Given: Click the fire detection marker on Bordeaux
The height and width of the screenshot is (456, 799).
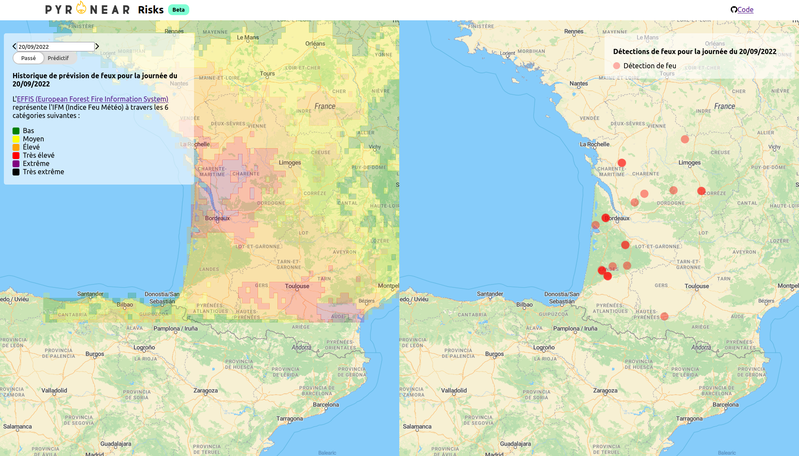Looking at the screenshot, I should pyautogui.click(x=605, y=218).
